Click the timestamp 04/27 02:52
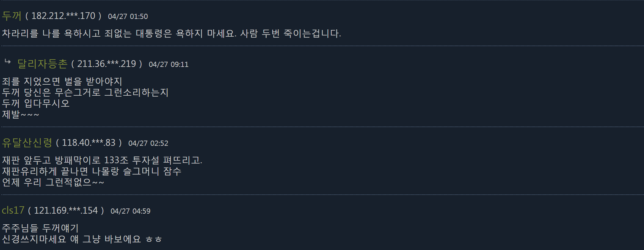The height and width of the screenshot is (250, 644). (148, 143)
